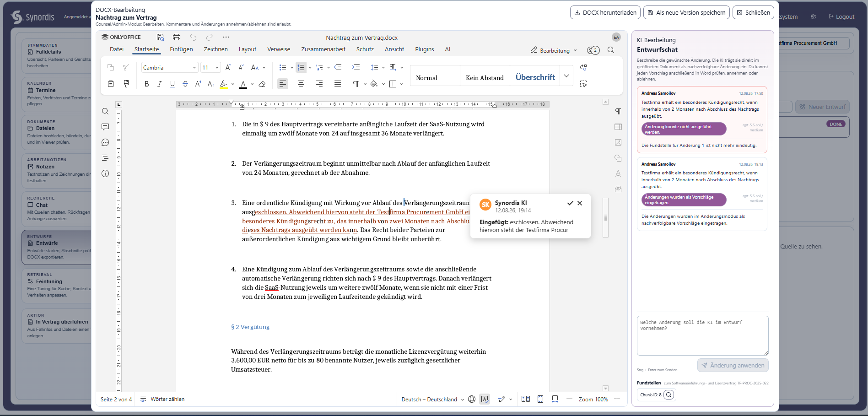The width and height of the screenshot is (868, 416).
Task: Toggle numbered list formatting
Action: point(301,67)
